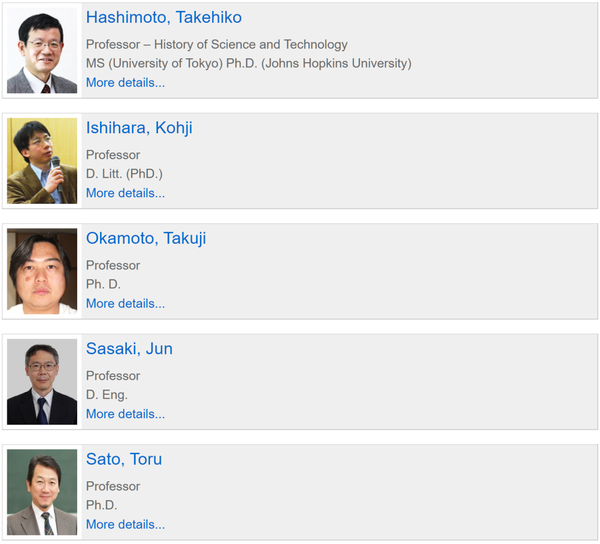Open More details for Hashimoto, Takehiko
Image resolution: width=600 pixels, height=544 pixels.
125,83
